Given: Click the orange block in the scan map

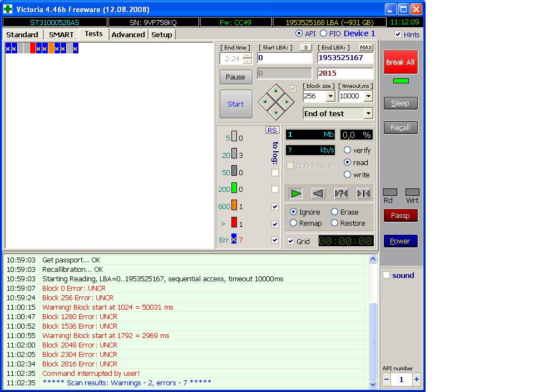Looking at the screenshot, I should point(51,48).
